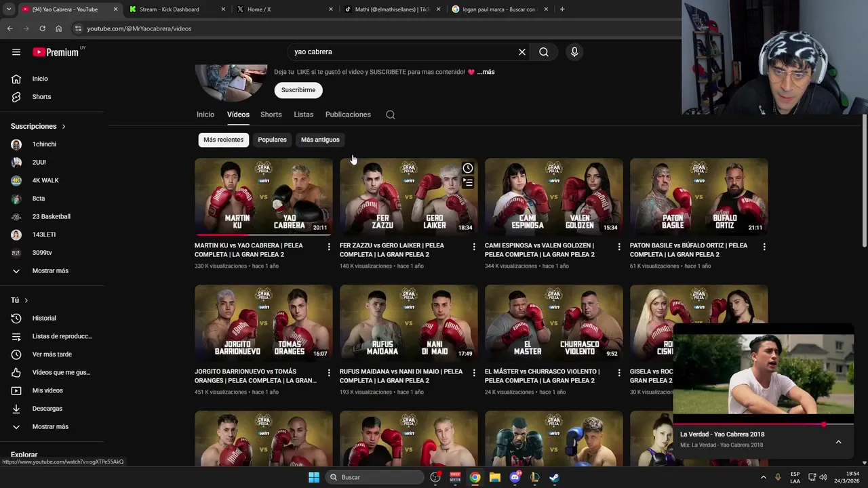Select the Videos channel tab
Viewport: 868px width, 488px height.
pyautogui.click(x=238, y=115)
